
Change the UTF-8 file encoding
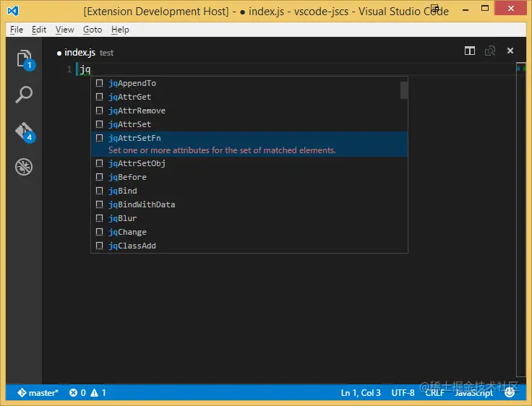click(403, 393)
